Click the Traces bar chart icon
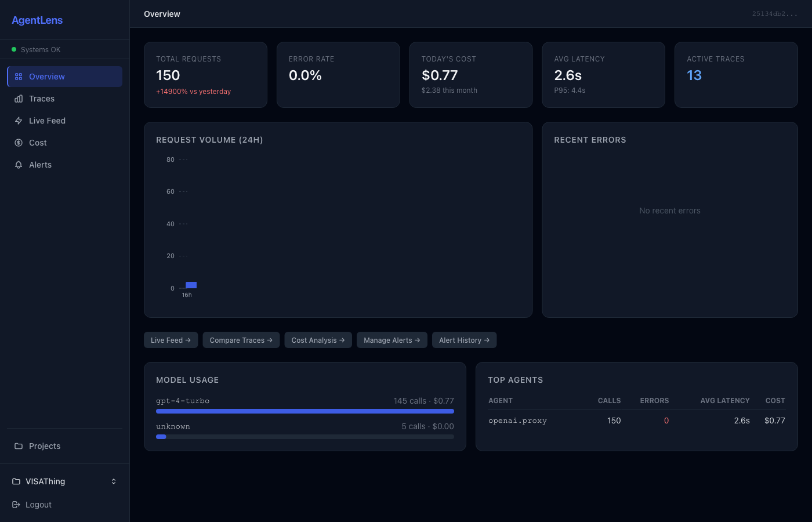The height and width of the screenshot is (522, 812). coord(19,99)
